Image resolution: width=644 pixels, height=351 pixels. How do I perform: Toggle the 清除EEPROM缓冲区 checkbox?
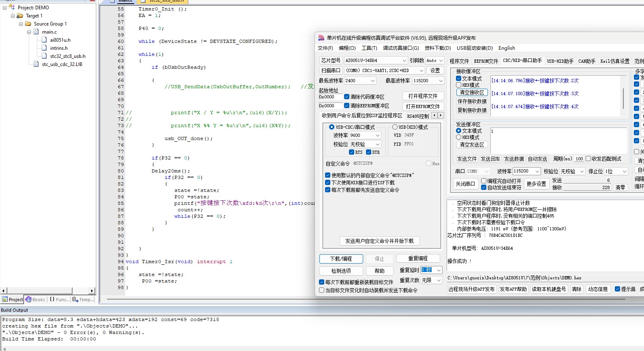(347, 106)
